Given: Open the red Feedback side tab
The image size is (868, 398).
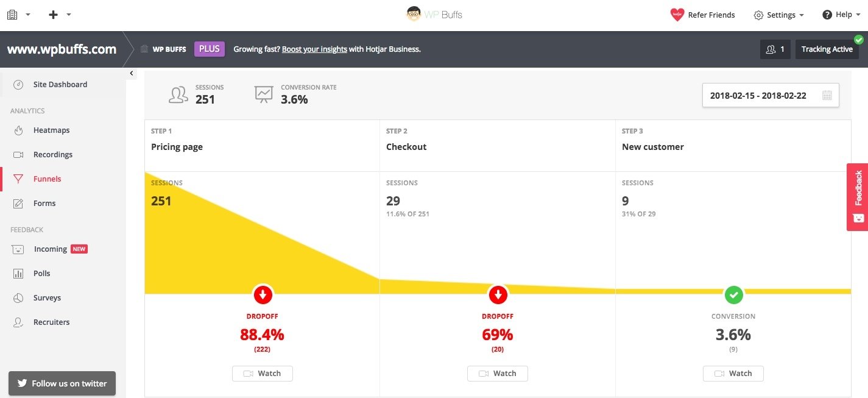Looking at the screenshot, I should (858, 197).
